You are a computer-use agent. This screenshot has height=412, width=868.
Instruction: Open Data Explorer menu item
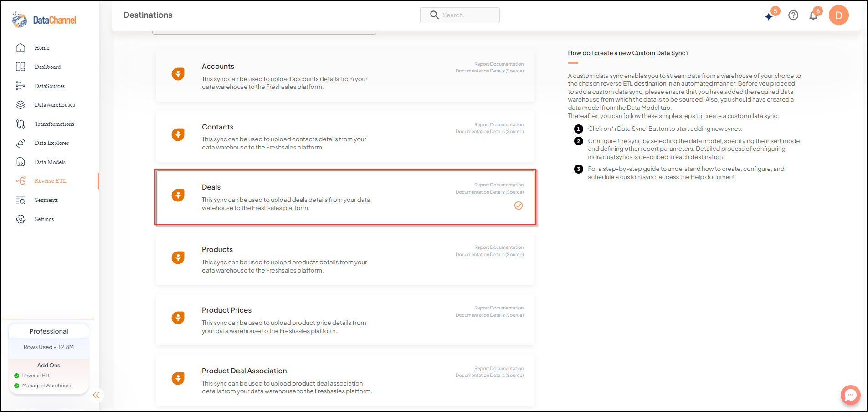point(51,143)
